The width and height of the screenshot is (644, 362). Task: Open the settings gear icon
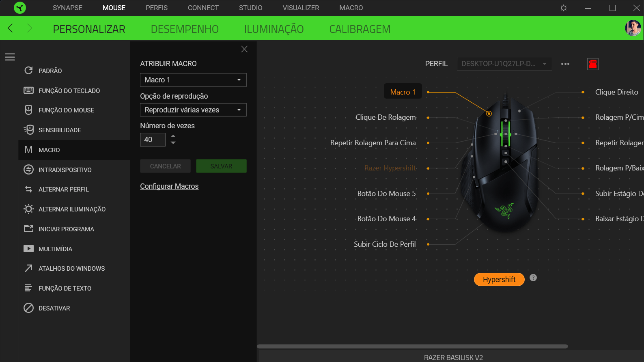(564, 8)
